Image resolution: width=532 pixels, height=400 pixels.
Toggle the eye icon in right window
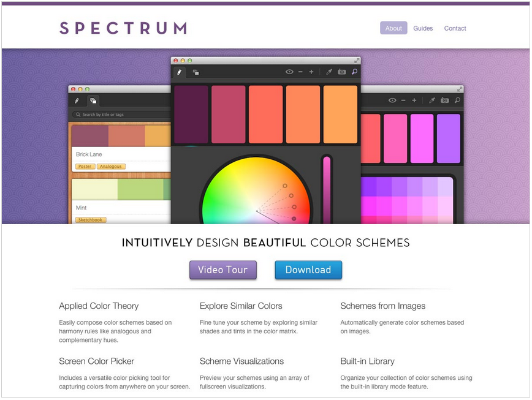point(392,100)
